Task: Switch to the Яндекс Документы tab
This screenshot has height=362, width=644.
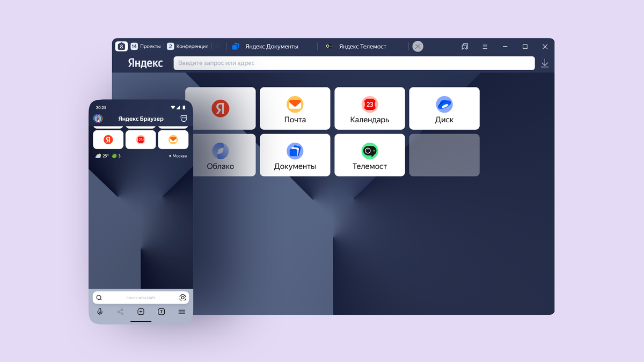Action: pyautogui.click(x=272, y=47)
